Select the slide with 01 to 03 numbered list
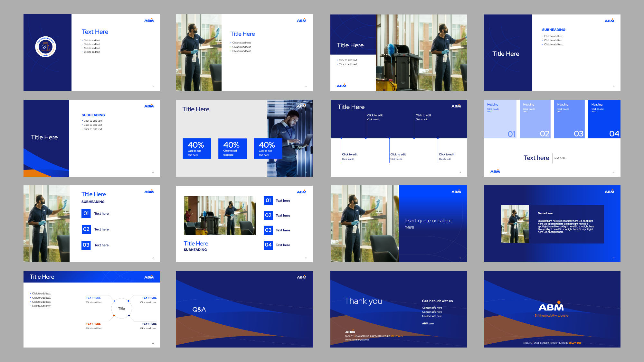 click(92, 224)
